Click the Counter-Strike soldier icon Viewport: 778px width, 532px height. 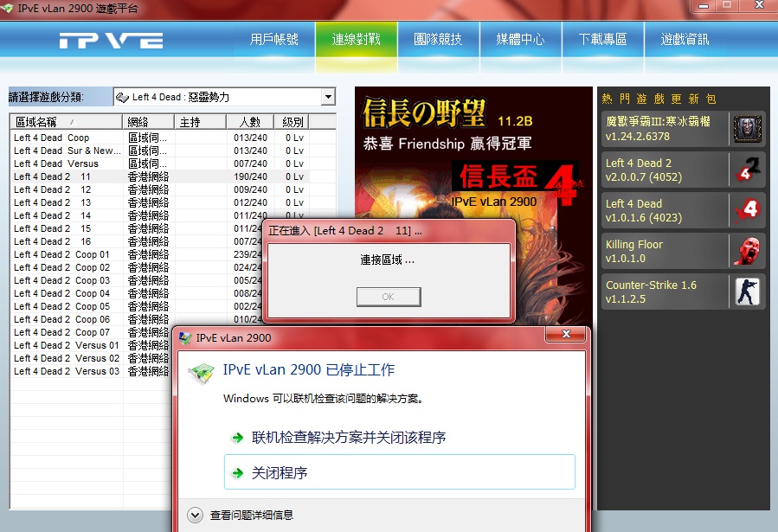tap(747, 292)
